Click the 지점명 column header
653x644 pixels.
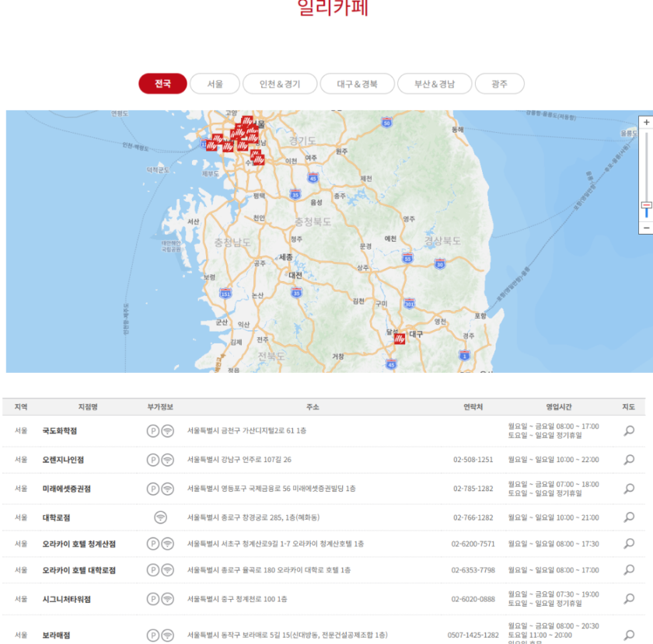(x=88, y=407)
